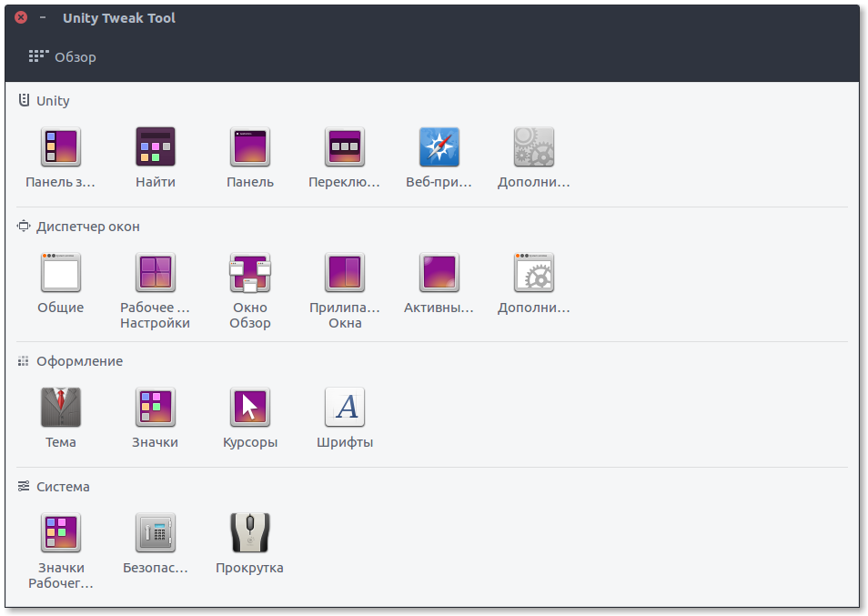
Task: Open the Курсоры cursor icon
Action: pyautogui.click(x=250, y=407)
